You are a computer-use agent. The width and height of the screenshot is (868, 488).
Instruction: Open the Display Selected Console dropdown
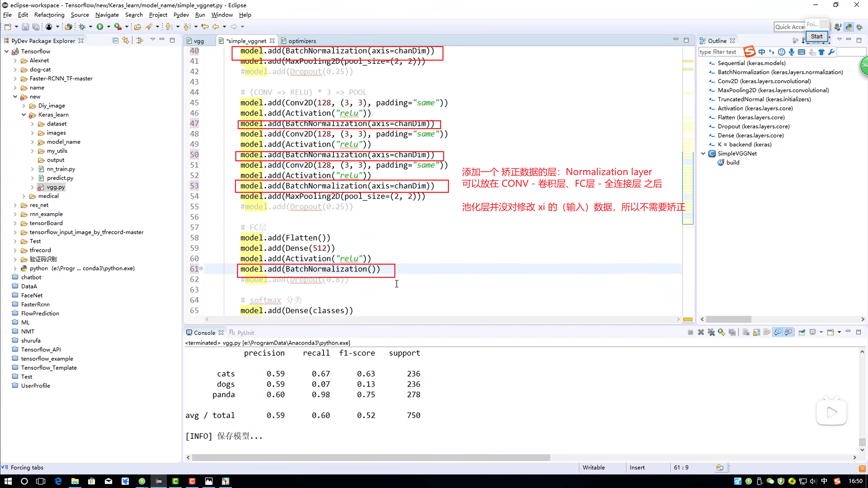pos(821,332)
